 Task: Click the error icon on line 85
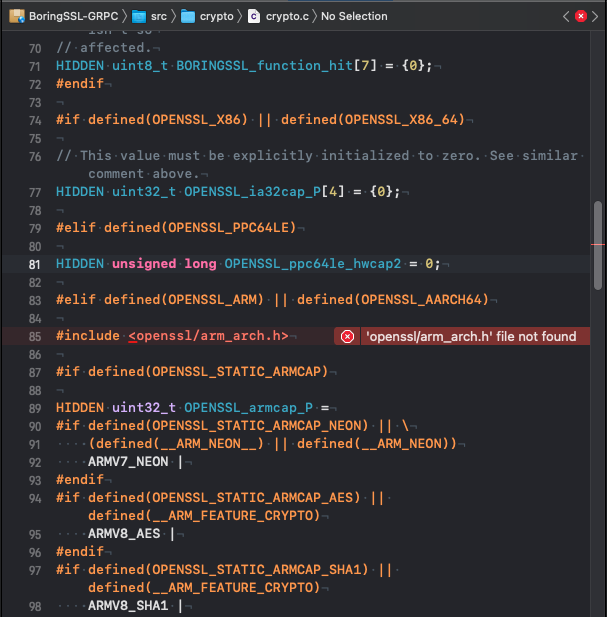point(347,337)
